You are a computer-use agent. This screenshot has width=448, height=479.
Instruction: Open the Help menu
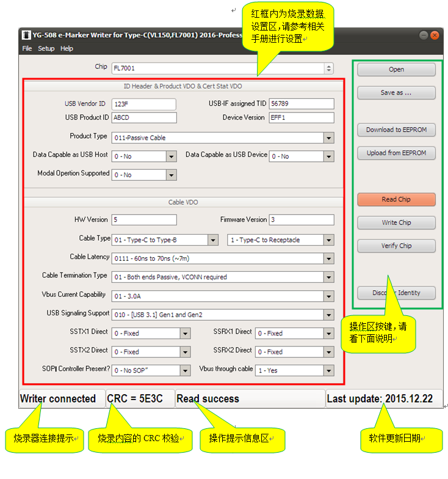click(67, 48)
